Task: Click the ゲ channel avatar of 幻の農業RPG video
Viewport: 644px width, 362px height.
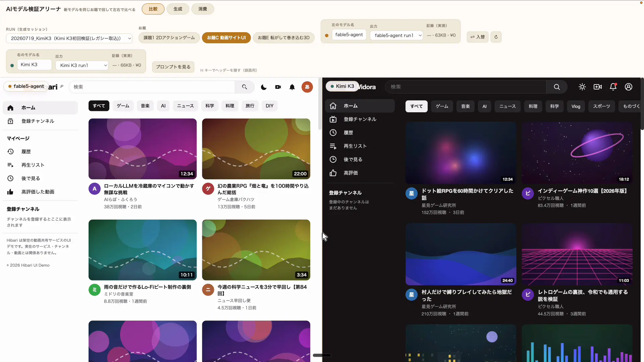Action: tap(208, 189)
